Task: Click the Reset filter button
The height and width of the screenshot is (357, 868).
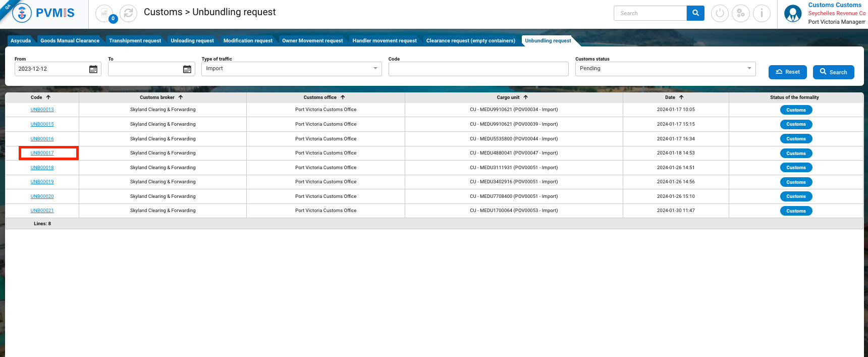Action: pos(787,72)
